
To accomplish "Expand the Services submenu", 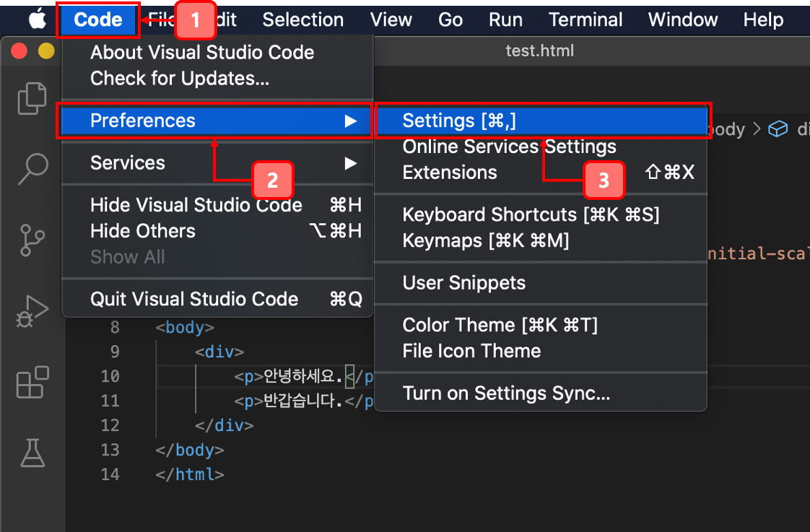I will tap(217, 163).
